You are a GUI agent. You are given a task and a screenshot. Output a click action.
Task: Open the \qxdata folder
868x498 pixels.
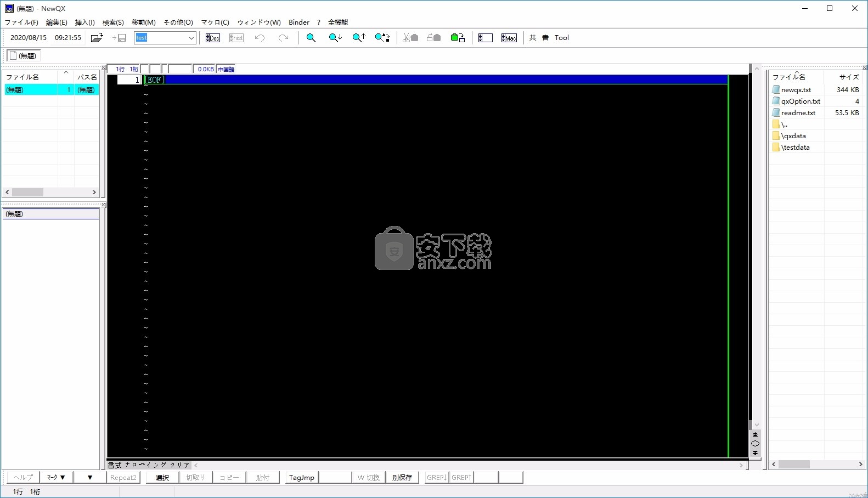(790, 135)
